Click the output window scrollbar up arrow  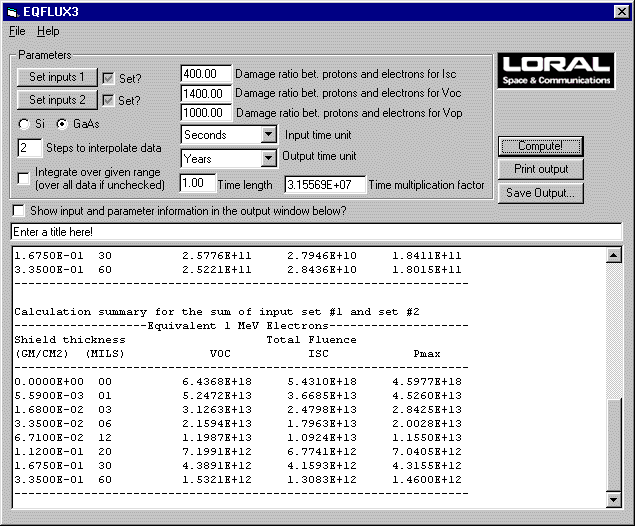[x=614, y=256]
